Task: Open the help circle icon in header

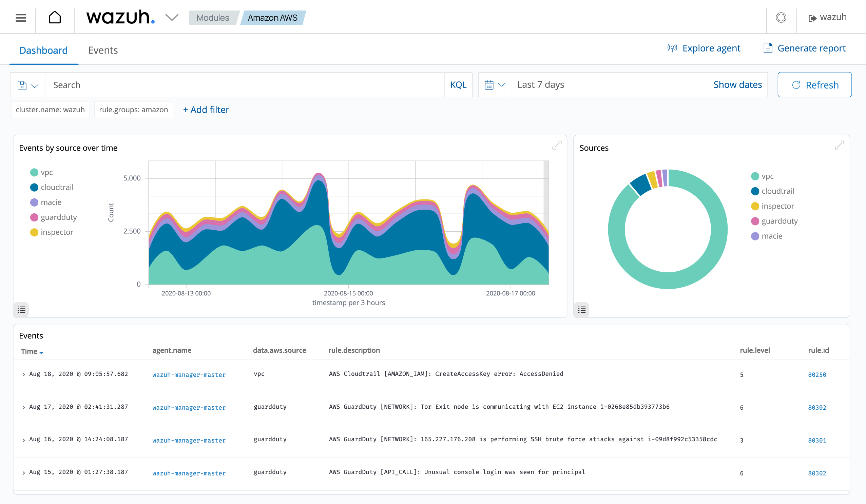Action: 781,18
